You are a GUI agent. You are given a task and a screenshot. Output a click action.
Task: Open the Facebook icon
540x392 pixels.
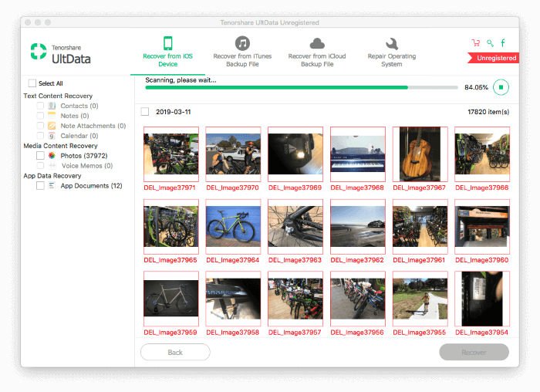pos(503,42)
